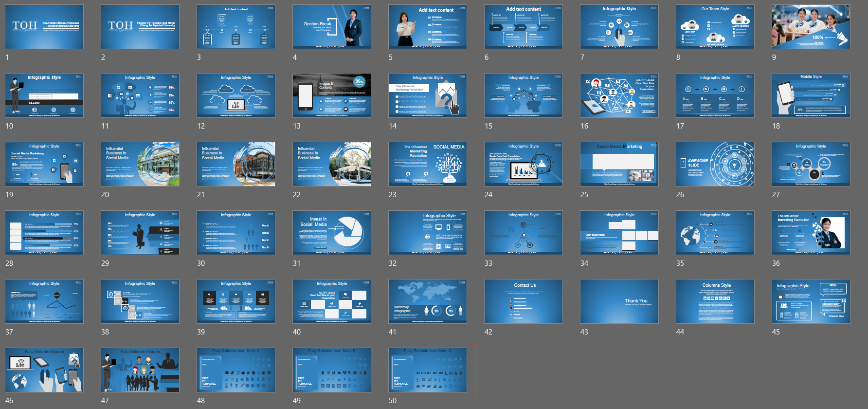Viewport: 868px width, 409px height.
Task: Click slide 20 Influential Business thumbnail
Action: click(x=140, y=164)
